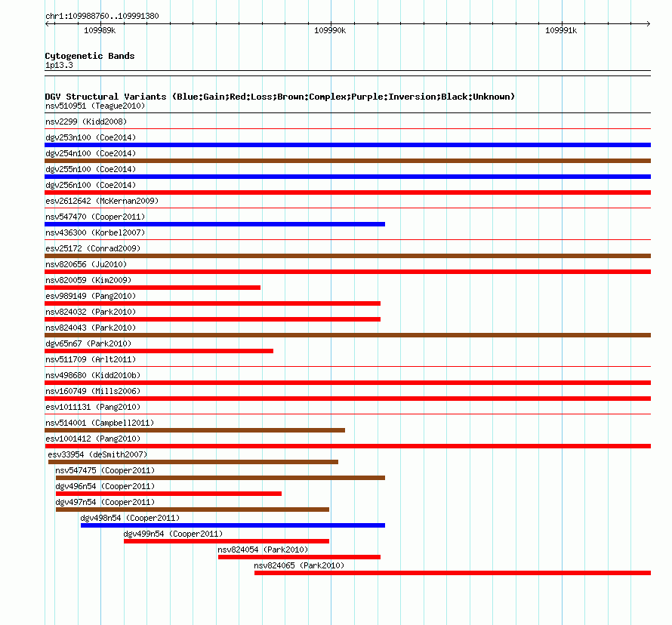The height and width of the screenshot is (625, 672).
Task: Click the esv2612642 (McKernan2009) label
Action: pyautogui.click(x=102, y=201)
